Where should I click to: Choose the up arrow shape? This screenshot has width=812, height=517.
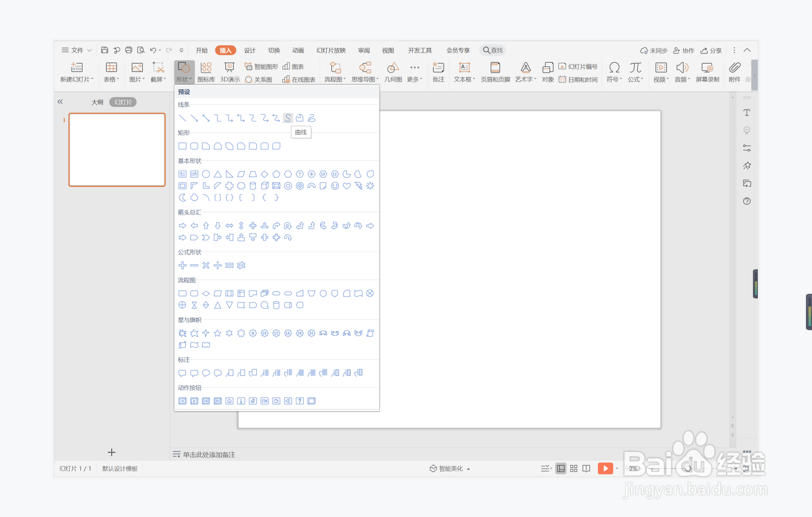click(206, 226)
